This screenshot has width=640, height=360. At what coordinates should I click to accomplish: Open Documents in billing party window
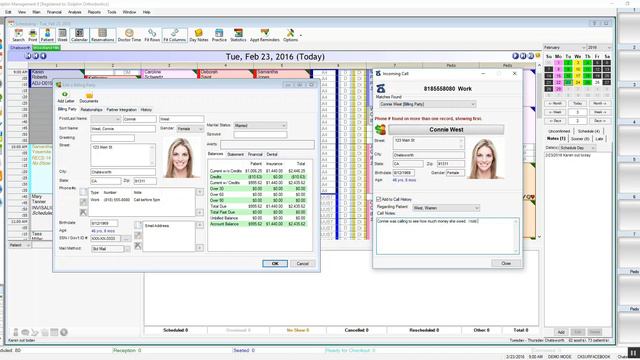(89, 97)
